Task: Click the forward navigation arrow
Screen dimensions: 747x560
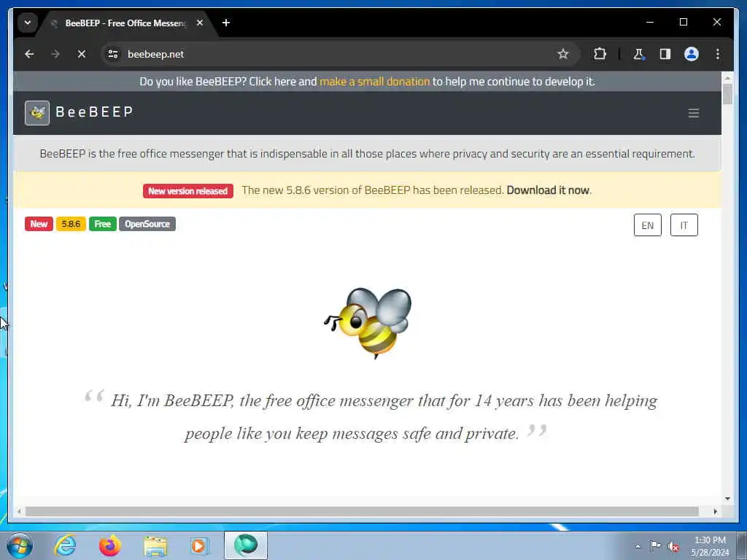Action: tap(55, 54)
